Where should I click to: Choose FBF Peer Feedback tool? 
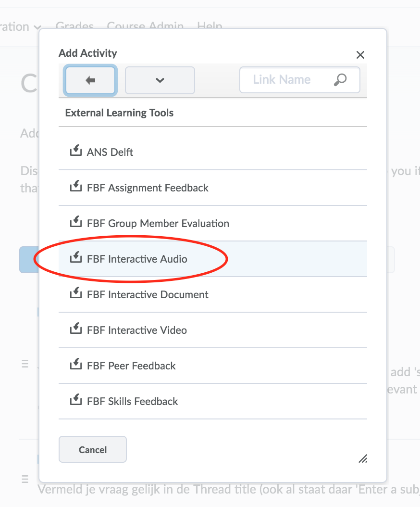click(x=131, y=366)
